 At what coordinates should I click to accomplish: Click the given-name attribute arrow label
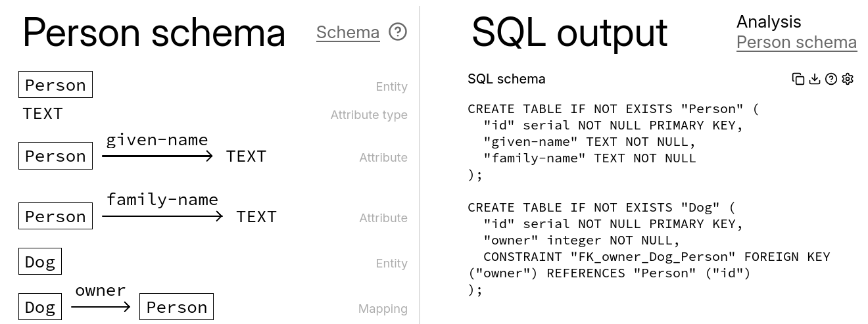(157, 139)
